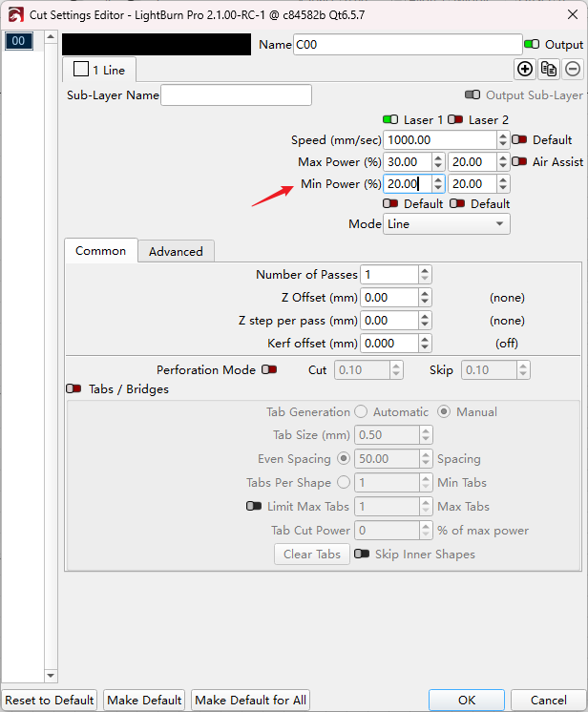Select the 1 Line sub-layer tab
Image resolution: width=588 pixels, height=712 pixels.
[100, 70]
